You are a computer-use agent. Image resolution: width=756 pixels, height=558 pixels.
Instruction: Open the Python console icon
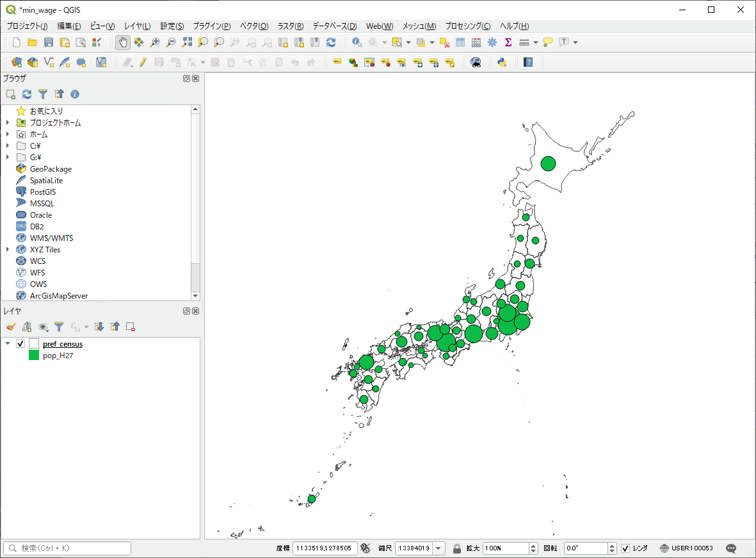501,62
